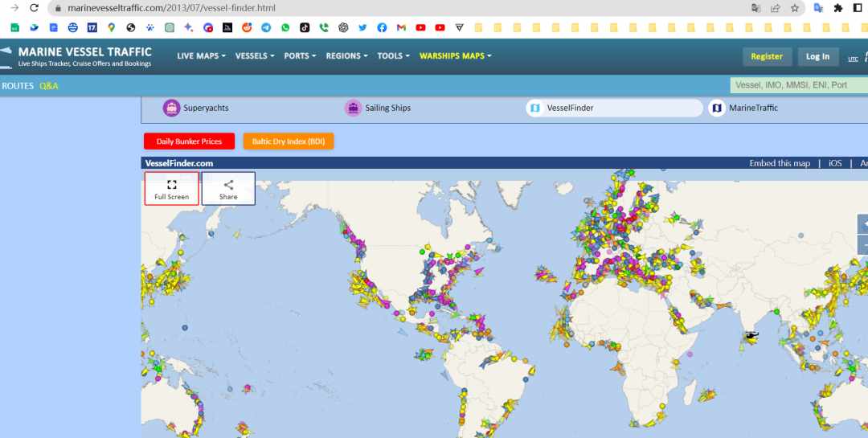Click the orange Baltic Dry Index button
The height and width of the screenshot is (438, 868).
(x=289, y=141)
